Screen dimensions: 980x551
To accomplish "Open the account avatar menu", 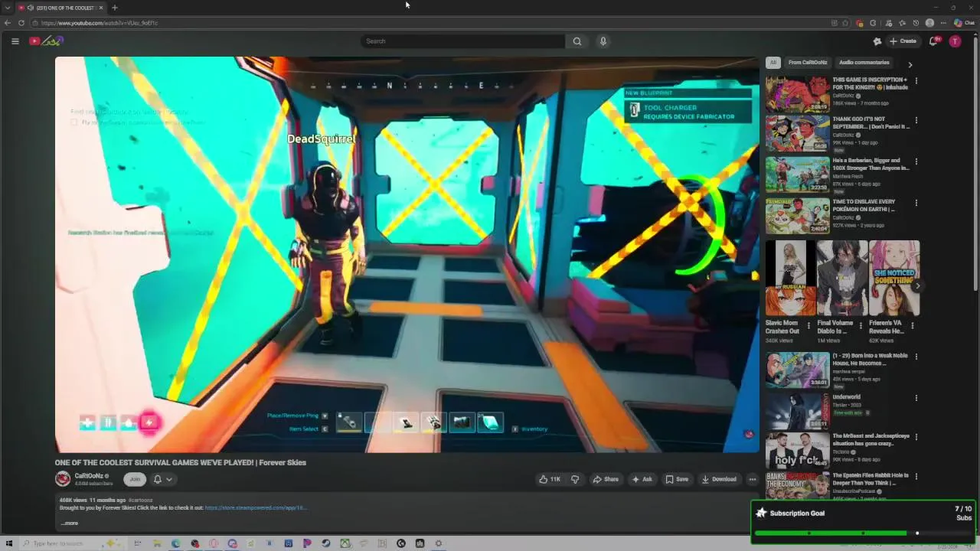I will tap(955, 41).
